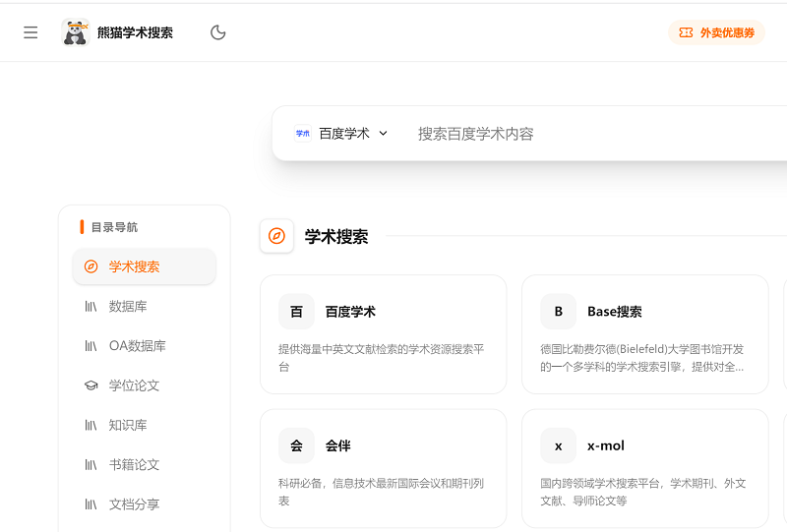
Task: Go to 数据库 in sidebar
Action: point(144,306)
